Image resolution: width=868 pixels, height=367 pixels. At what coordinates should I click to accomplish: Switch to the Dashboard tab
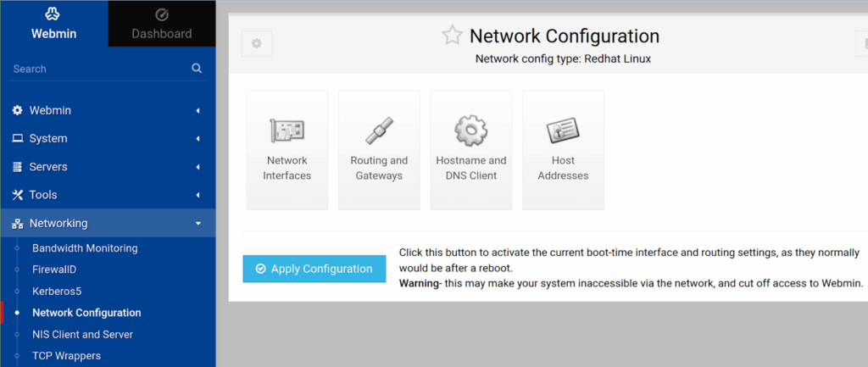coord(162,23)
